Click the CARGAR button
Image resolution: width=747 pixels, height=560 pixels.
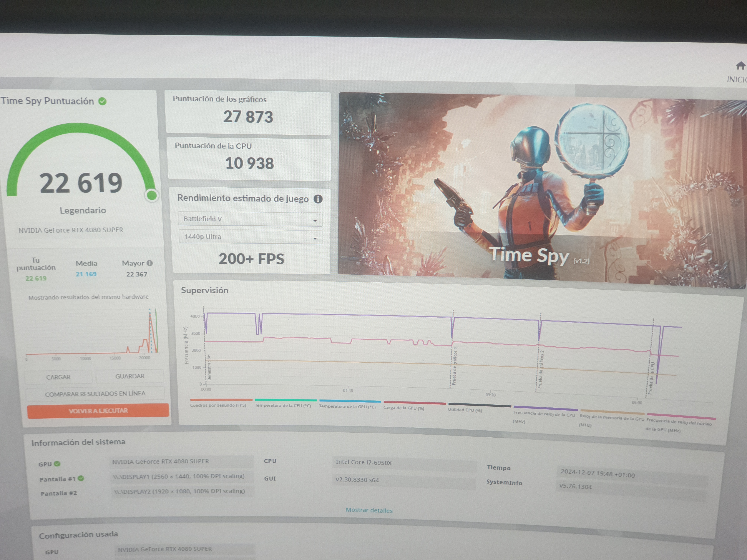pos(58,377)
